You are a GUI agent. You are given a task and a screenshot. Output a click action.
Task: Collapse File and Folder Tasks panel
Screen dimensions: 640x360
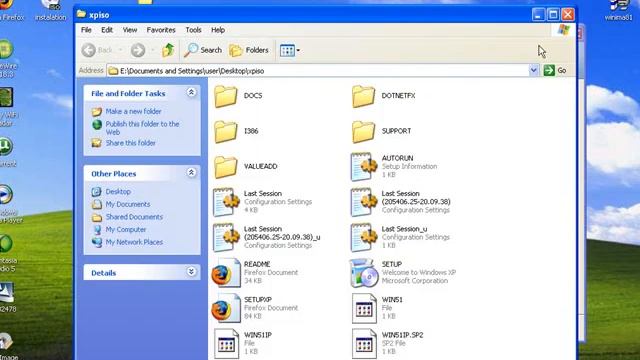click(x=191, y=93)
